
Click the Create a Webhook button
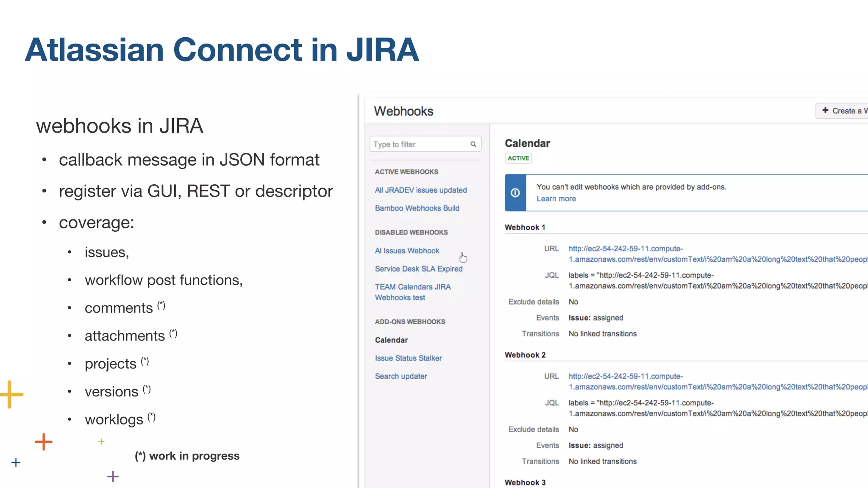tap(842, 111)
